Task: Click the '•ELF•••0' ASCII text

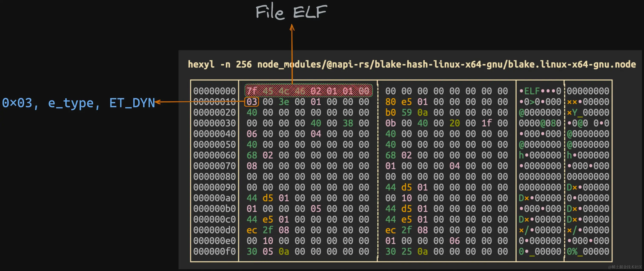Action: tap(540, 91)
